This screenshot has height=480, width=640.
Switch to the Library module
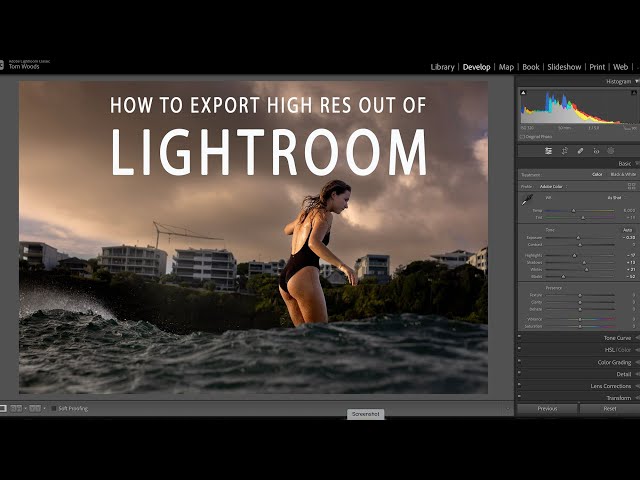coord(442,67)
